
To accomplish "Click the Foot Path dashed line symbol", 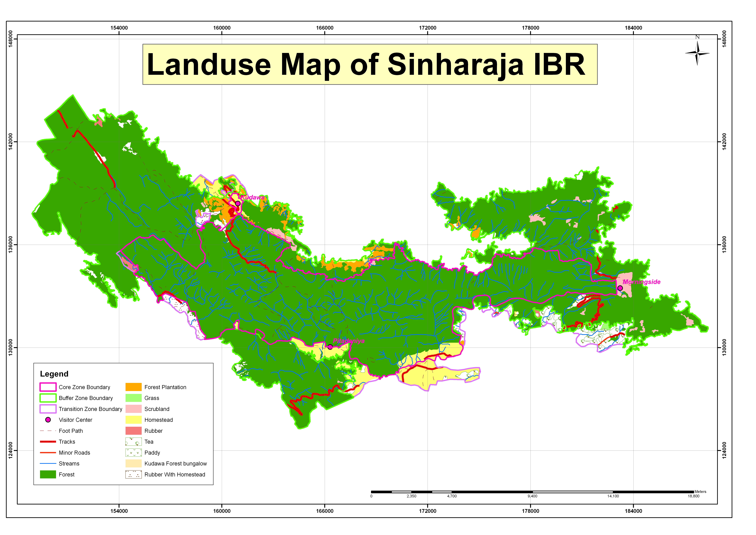I will 48,431.
